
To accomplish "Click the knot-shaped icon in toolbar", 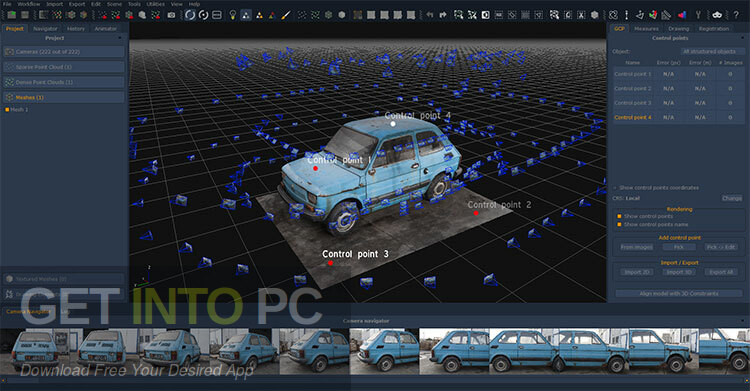I will 613,15.
